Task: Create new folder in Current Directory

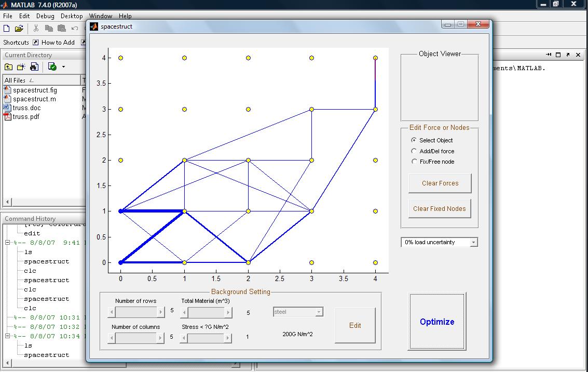Action: click(x=21, y=67)
